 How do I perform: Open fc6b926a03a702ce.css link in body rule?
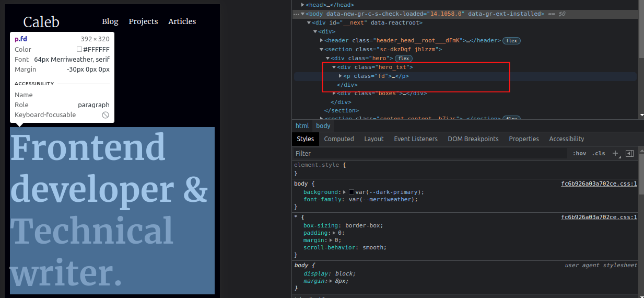pyautogui.click(x=599, y=184)
